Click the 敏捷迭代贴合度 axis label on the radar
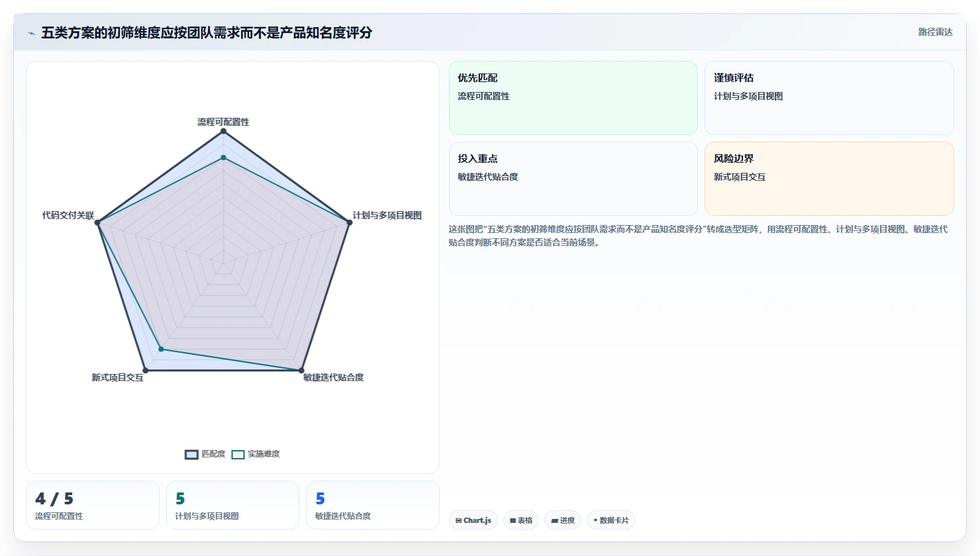Image resolution: width=980 pixels, height=556 pixels. click(x=334, y=377)
